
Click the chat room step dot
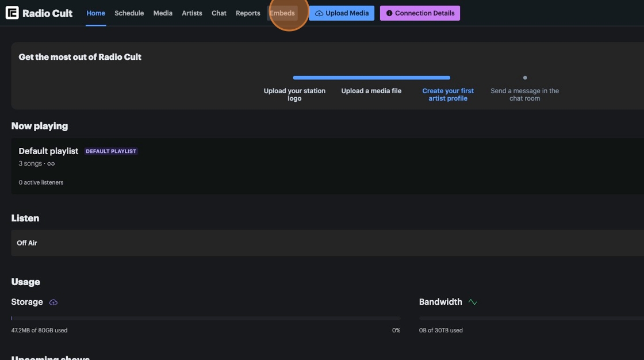(525, 78)
